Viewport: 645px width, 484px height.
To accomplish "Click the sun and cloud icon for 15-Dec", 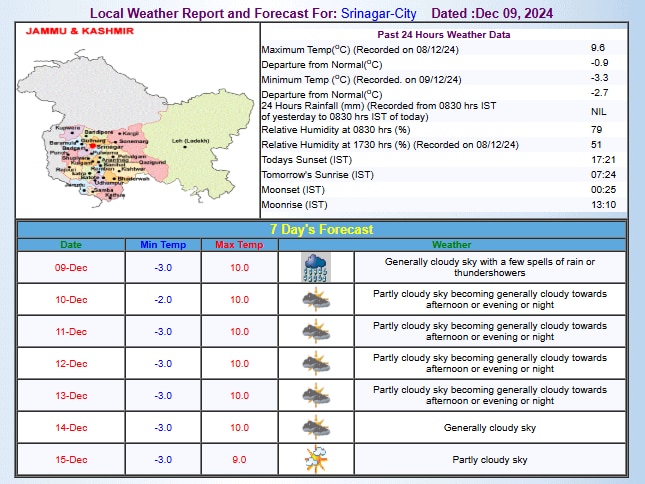I will click(x=317, y=460).
